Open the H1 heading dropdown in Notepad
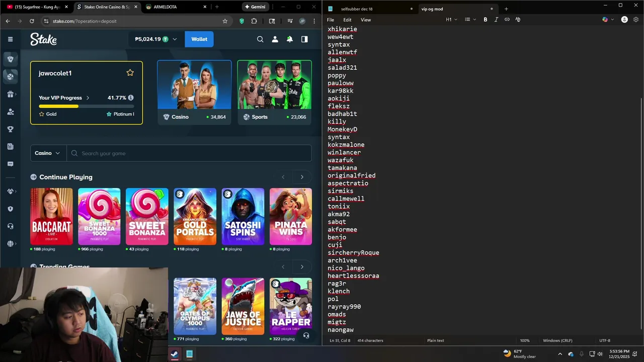This screenshot has width=644, height=362. (451, 20)
